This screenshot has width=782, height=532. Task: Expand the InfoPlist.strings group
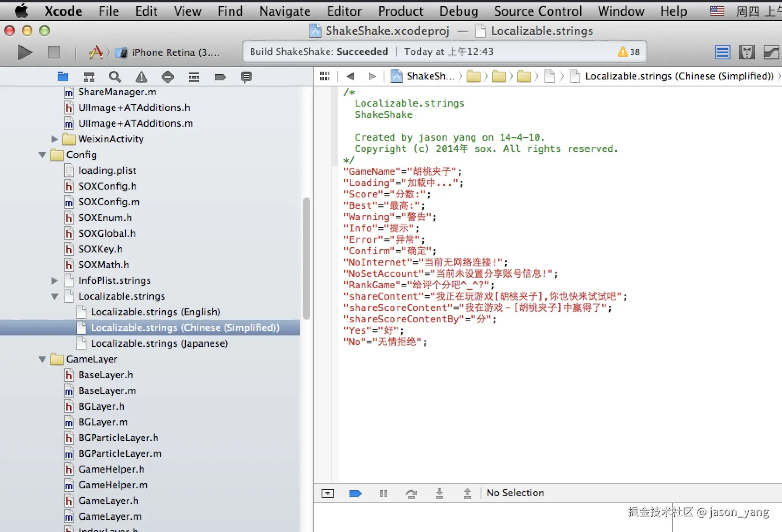55,281
